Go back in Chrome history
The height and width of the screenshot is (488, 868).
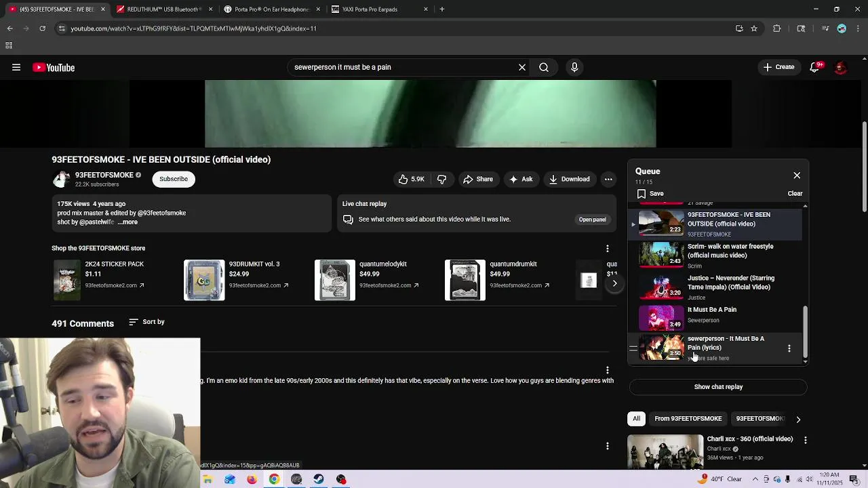click(9, 28)
